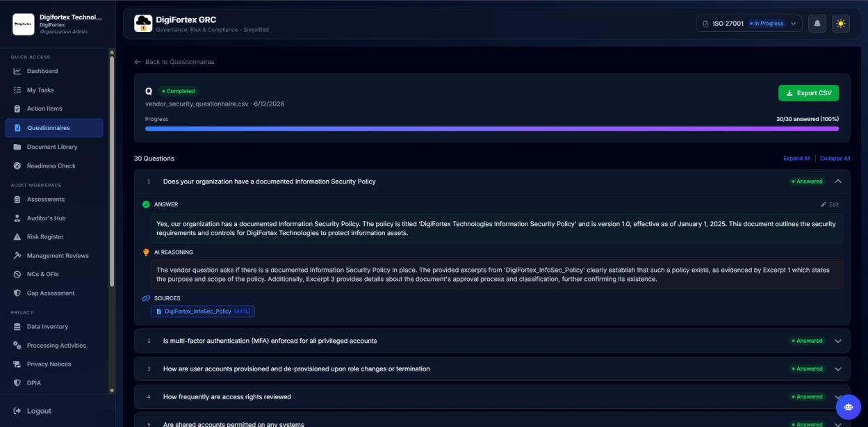Image resolution: width=868 pixels, height=427 pixels.
Task: Click the '30 Questions' heading
Action: click(x=154, y=159)
